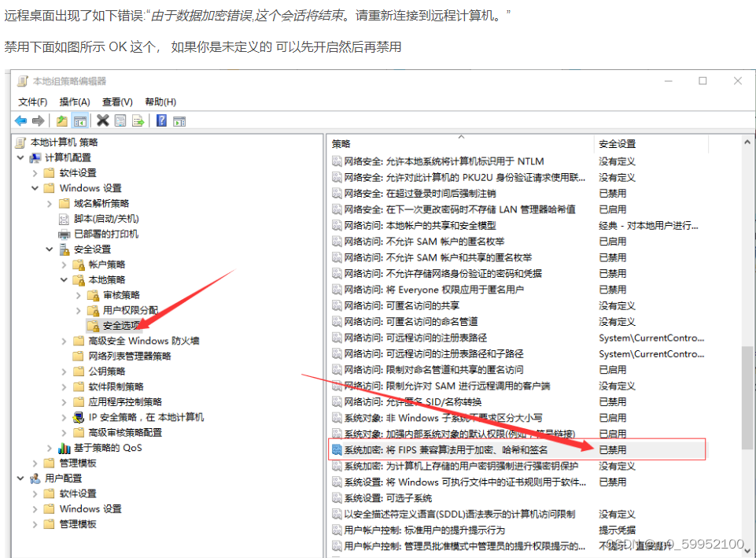This screenshot has width=756, height=558.
Task: Select IP 安全策略，在 本地计算机 item
Action: [146, 417]
